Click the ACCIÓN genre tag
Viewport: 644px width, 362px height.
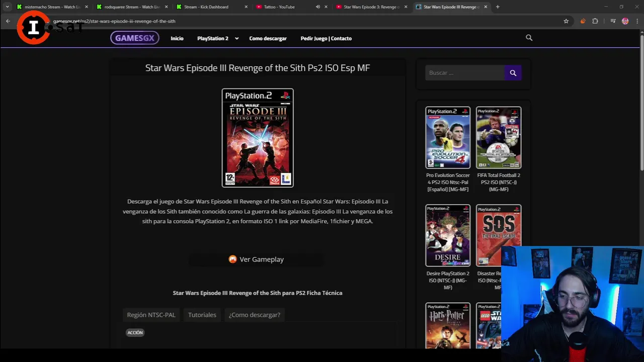pos(135,332)
